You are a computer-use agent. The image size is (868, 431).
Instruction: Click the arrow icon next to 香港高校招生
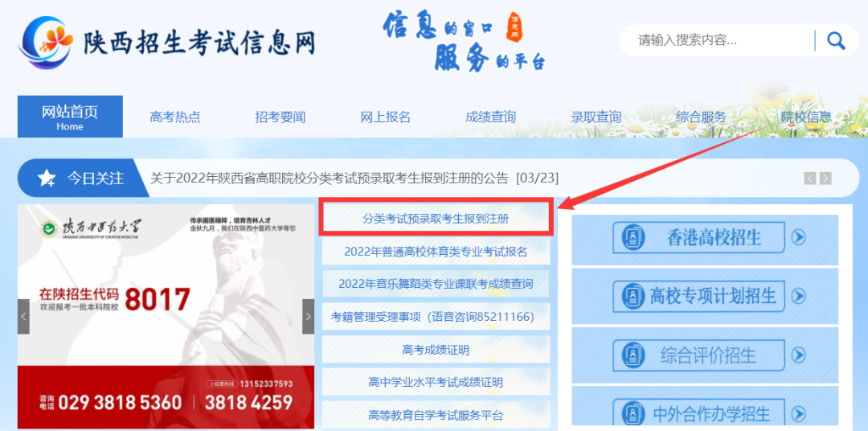point(798,238)
